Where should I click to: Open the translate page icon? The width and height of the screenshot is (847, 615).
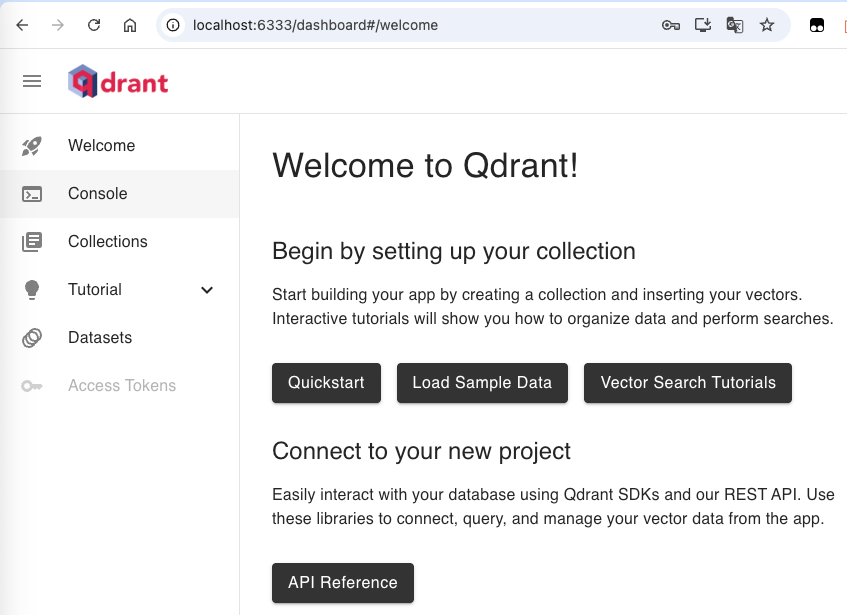pos(735,25)
